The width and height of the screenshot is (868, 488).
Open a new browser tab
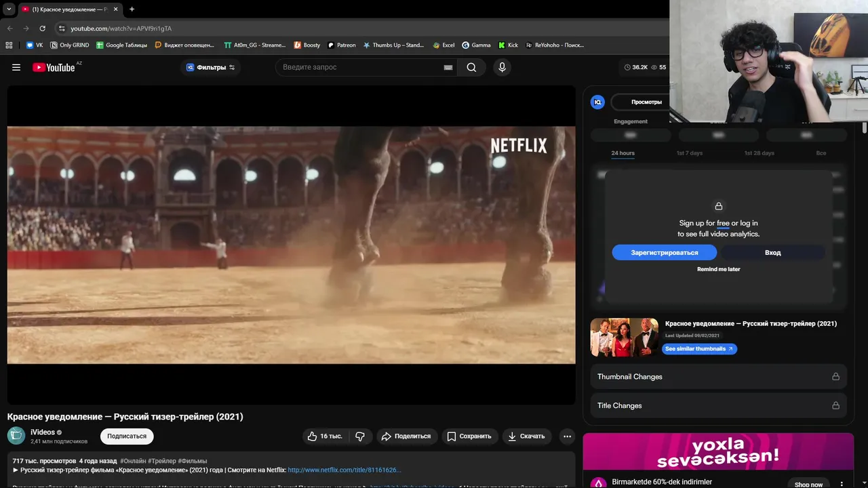click(132, 9)
